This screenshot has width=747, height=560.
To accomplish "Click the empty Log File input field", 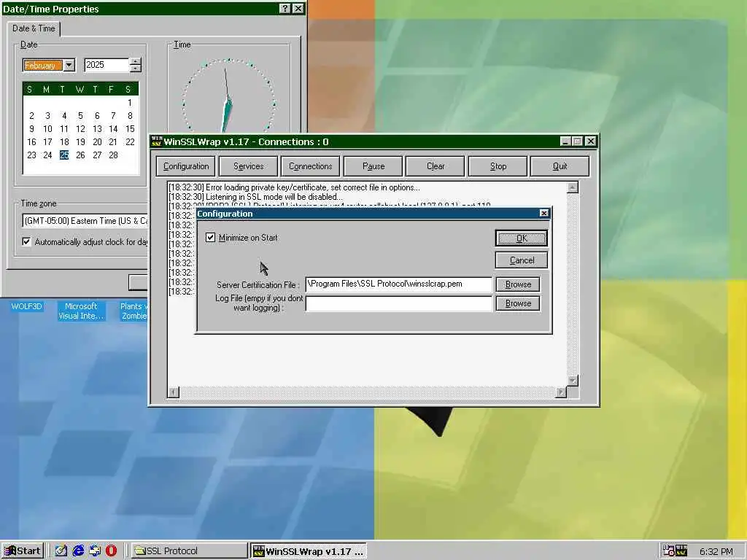I will coord(399,303).
